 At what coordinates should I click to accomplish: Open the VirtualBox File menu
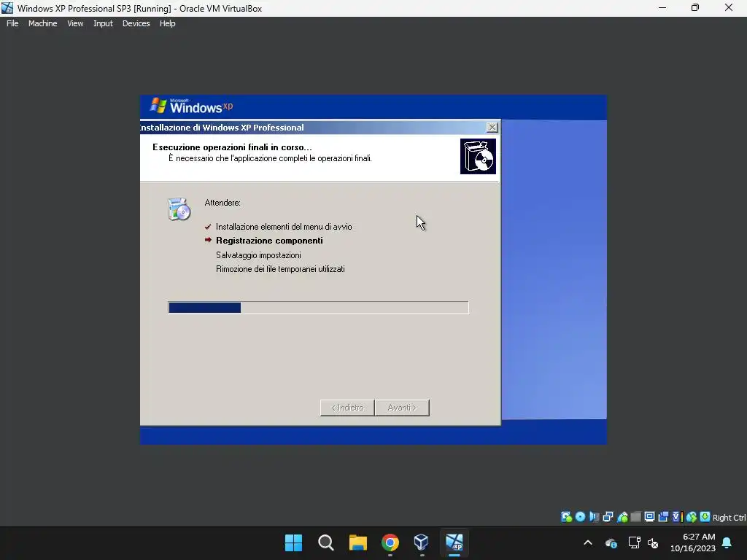(x=12, y=23)
